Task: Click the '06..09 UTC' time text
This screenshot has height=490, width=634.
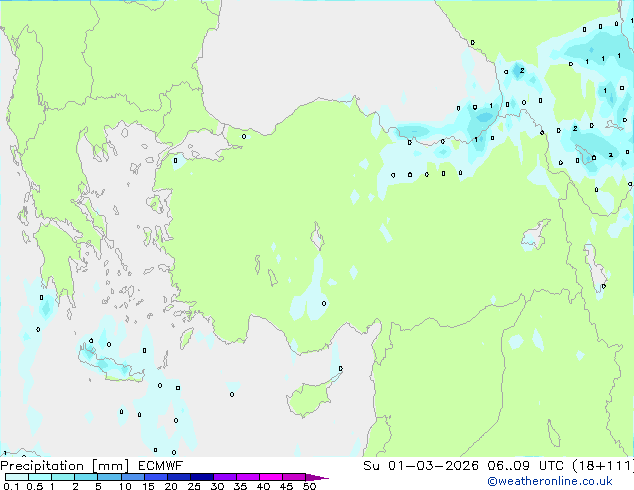Action: click(525, 466)
